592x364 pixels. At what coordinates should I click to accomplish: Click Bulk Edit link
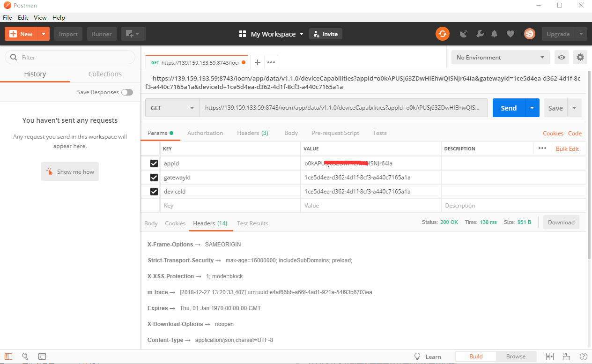567,149
